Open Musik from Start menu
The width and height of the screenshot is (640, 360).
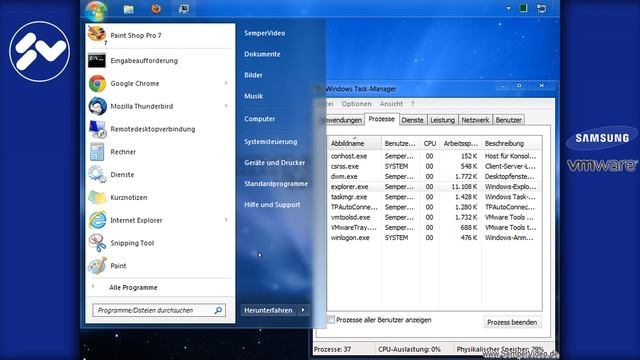coord(253,96)
